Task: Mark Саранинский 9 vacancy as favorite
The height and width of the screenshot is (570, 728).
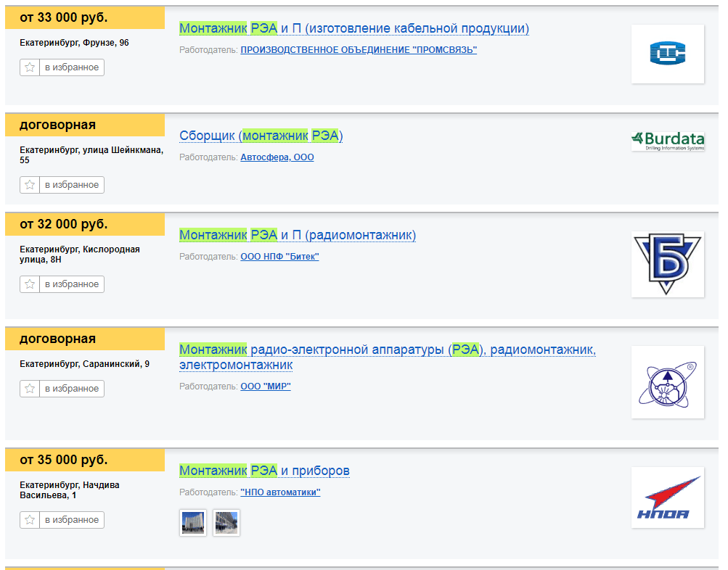Action: tap(62, 389)
